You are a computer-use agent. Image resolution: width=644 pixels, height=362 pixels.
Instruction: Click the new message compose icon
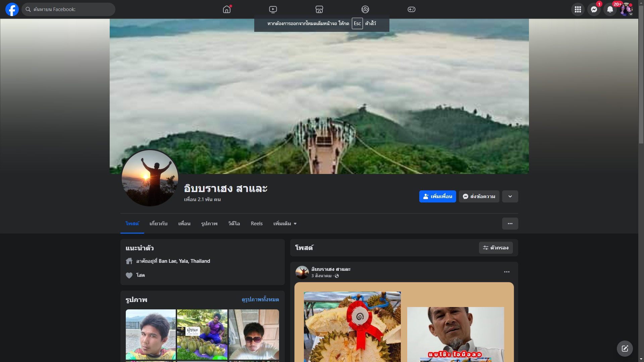(x=625, y=349)
